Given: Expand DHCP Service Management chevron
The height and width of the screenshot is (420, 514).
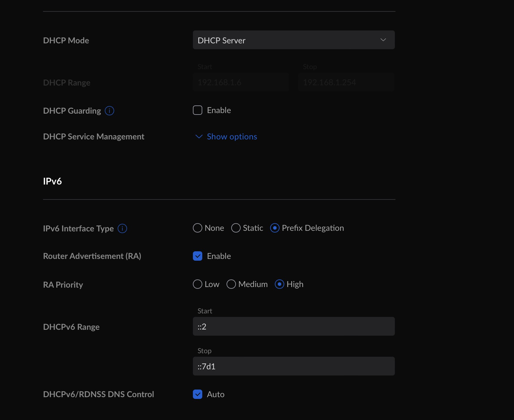Looking at the screenshot, I should [199, 137].
